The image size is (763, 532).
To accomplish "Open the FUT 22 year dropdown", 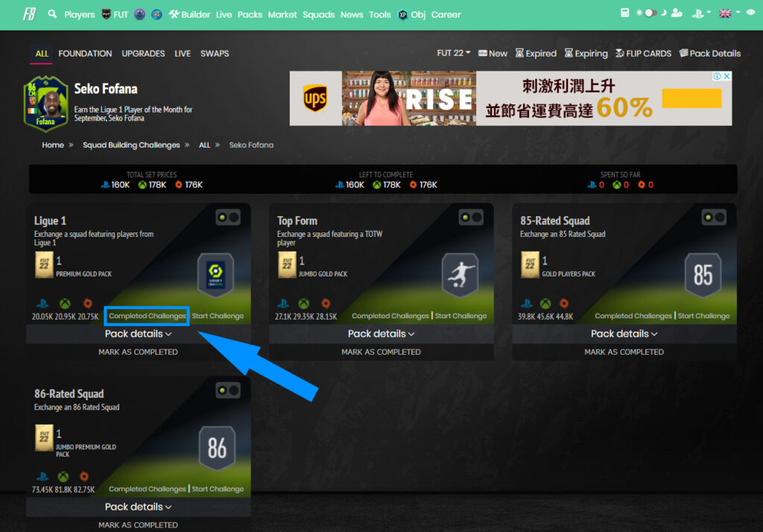I will 454,53.
